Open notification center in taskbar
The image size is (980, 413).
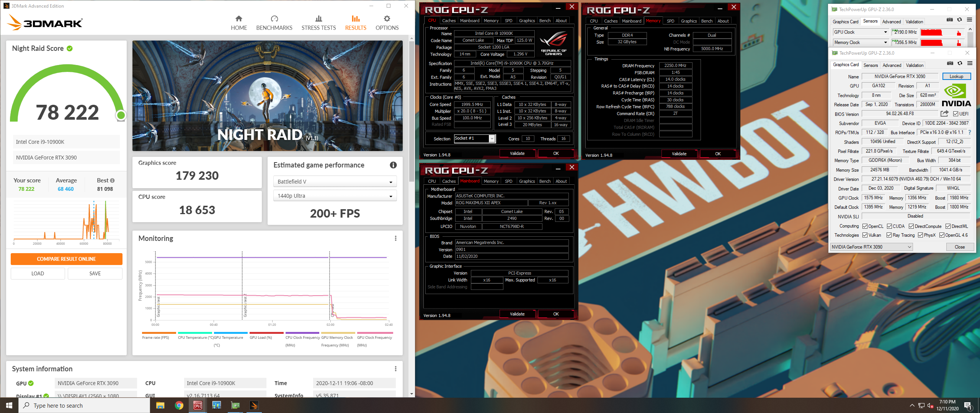point(968,405)
